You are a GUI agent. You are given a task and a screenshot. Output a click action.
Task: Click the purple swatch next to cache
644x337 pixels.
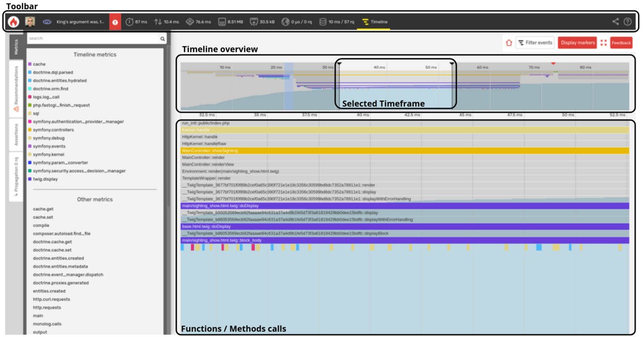click(x=30, y=64)
